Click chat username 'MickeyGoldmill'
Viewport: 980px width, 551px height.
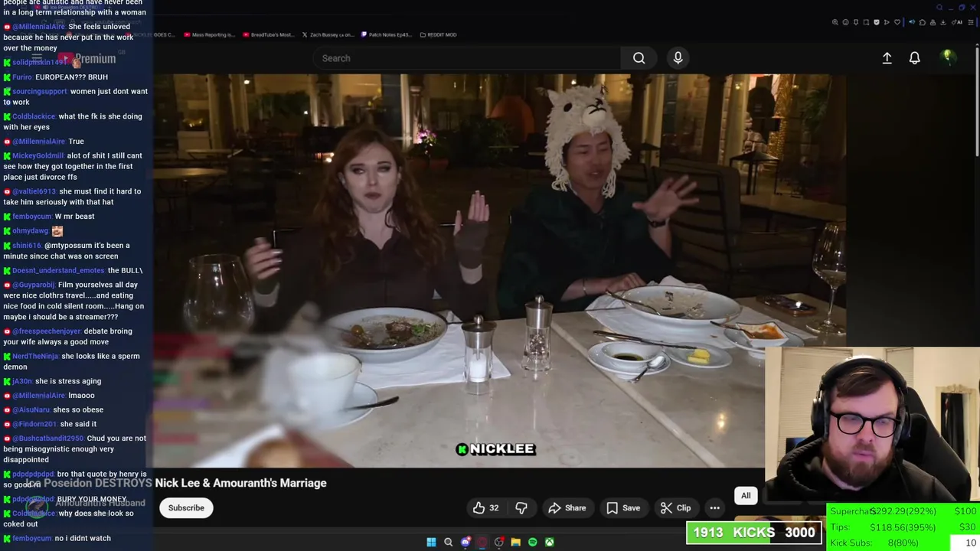point(38,156)
